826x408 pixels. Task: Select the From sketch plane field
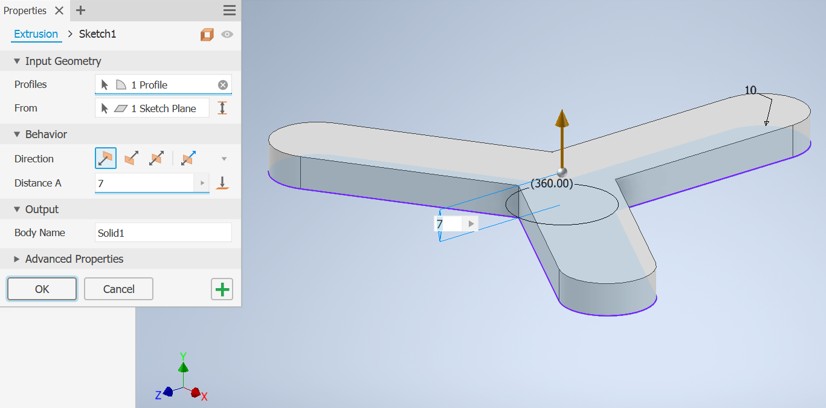click(152, 108)
